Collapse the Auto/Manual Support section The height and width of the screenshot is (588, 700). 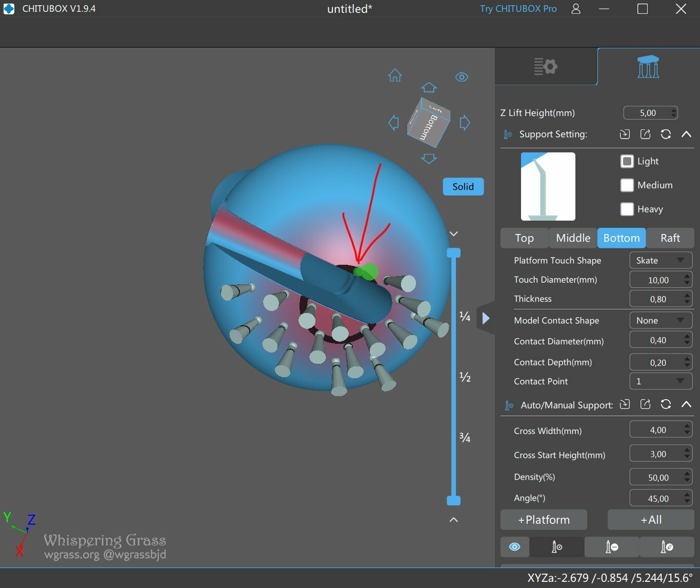pyautogui.click(x=686, y=404)
